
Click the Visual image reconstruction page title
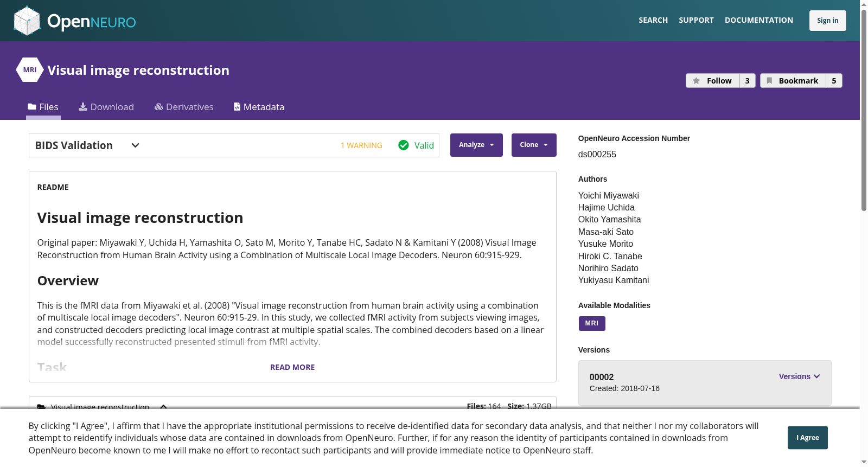coord(138,70)
